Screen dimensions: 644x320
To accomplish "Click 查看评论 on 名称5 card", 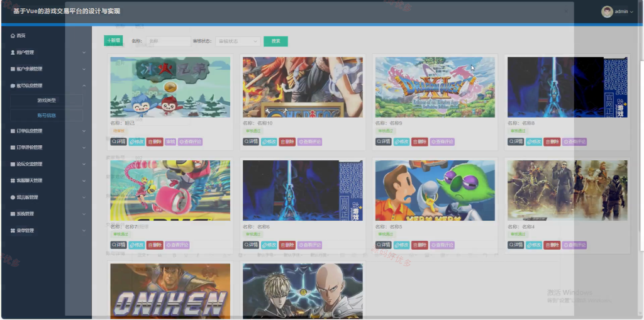I will pos(442,245).
